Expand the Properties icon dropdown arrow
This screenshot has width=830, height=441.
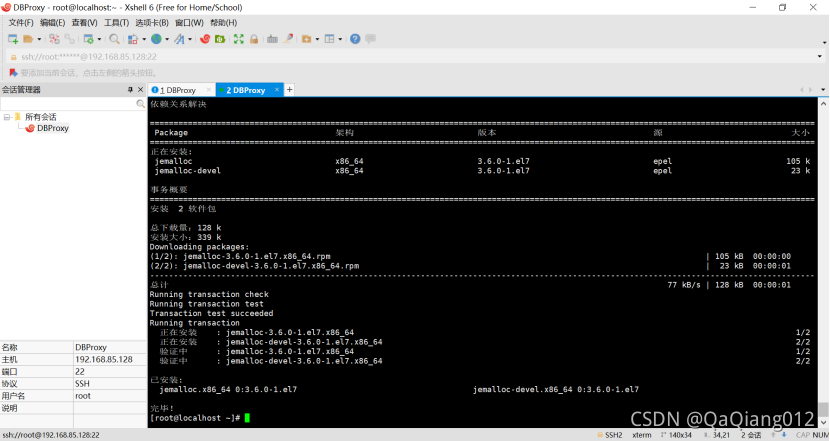tap(99, 39)
